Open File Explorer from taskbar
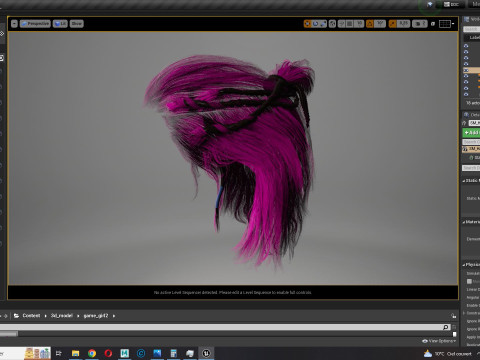The image size is (480, 360). coord(76,353)
